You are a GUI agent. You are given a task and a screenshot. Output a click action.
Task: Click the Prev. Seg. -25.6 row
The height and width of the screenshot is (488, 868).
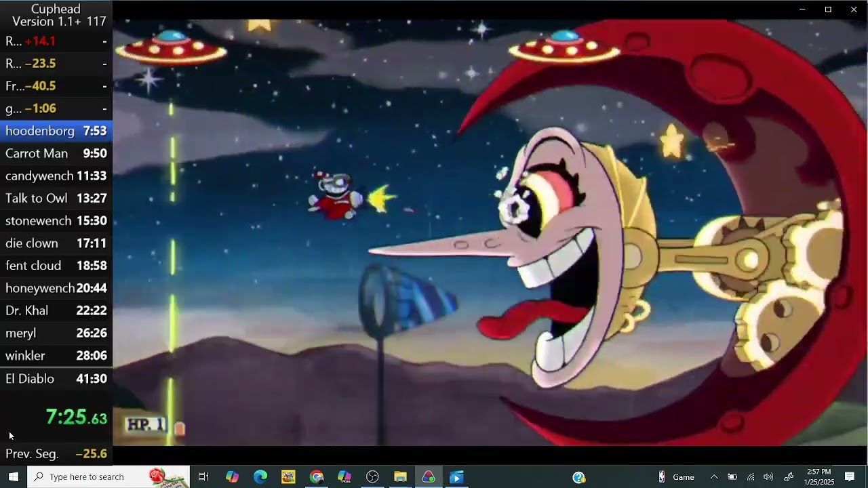(x=56, y=453)
